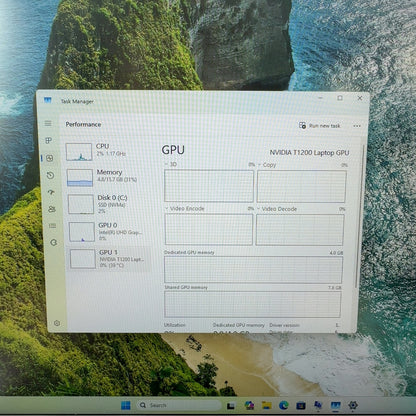Click the 7.8 GB shared memory value
Viewport: 416px width, 416px height.
coord(335,287)
